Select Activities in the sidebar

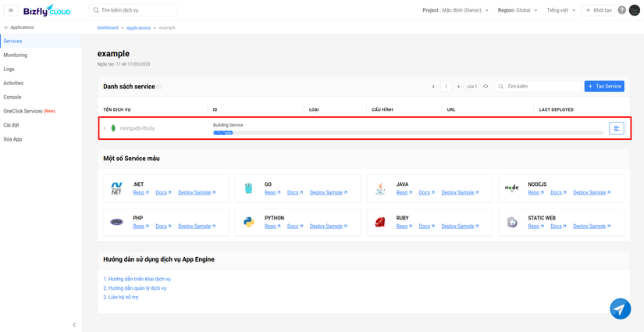41,83
